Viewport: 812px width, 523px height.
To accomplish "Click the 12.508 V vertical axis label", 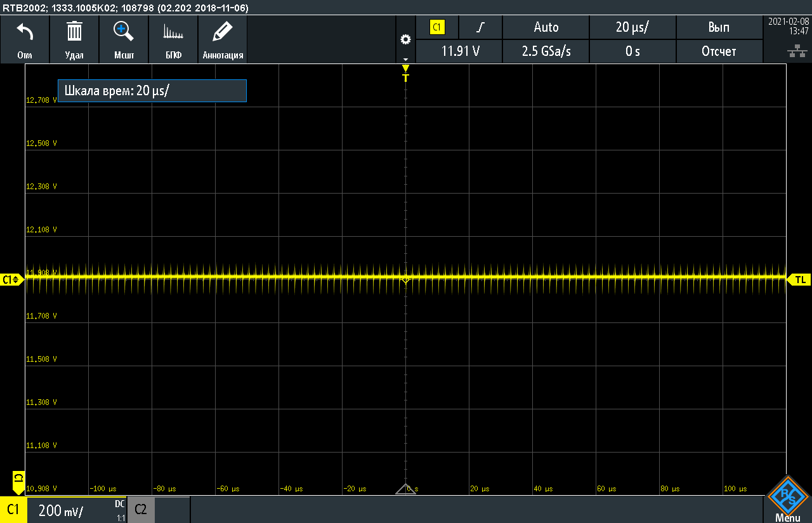I will coord(41,143).
